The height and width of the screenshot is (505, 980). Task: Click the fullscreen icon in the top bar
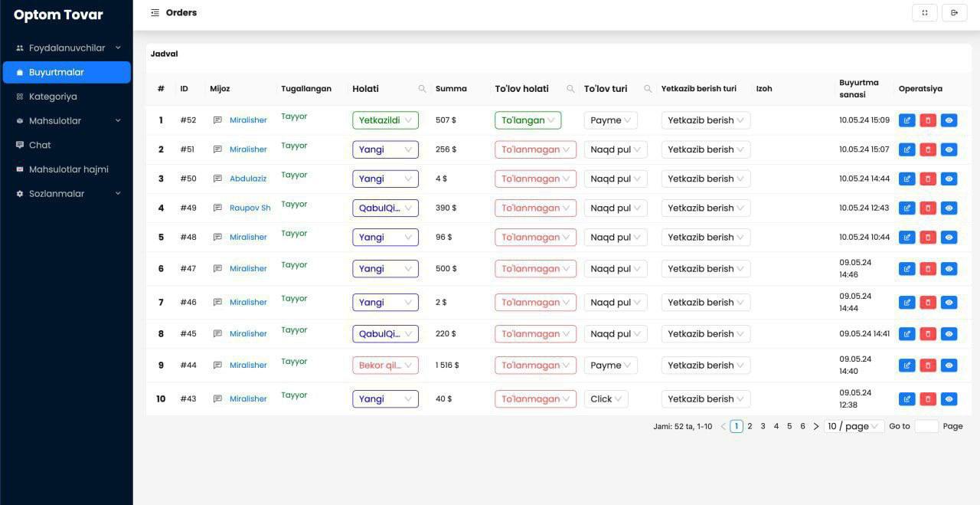pyautogui.click(x=925, y=13)
